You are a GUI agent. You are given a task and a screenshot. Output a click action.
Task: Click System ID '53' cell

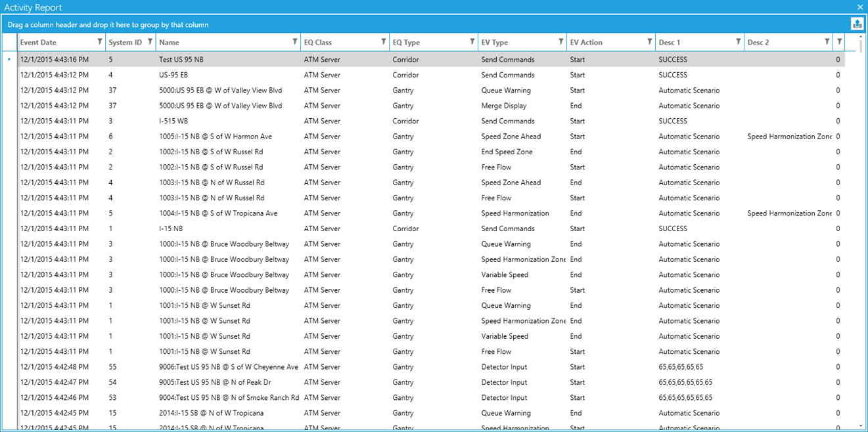click(x=131, y=398)
